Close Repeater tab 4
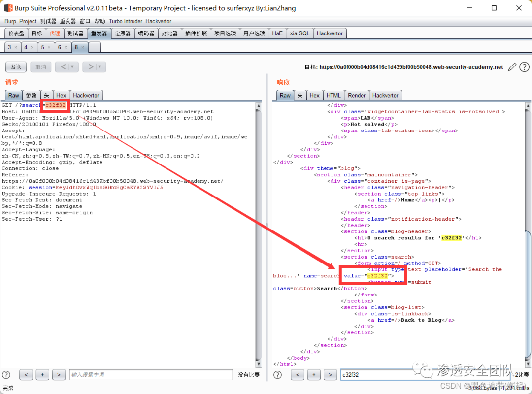532x394 pixels. tap(32, 47)
